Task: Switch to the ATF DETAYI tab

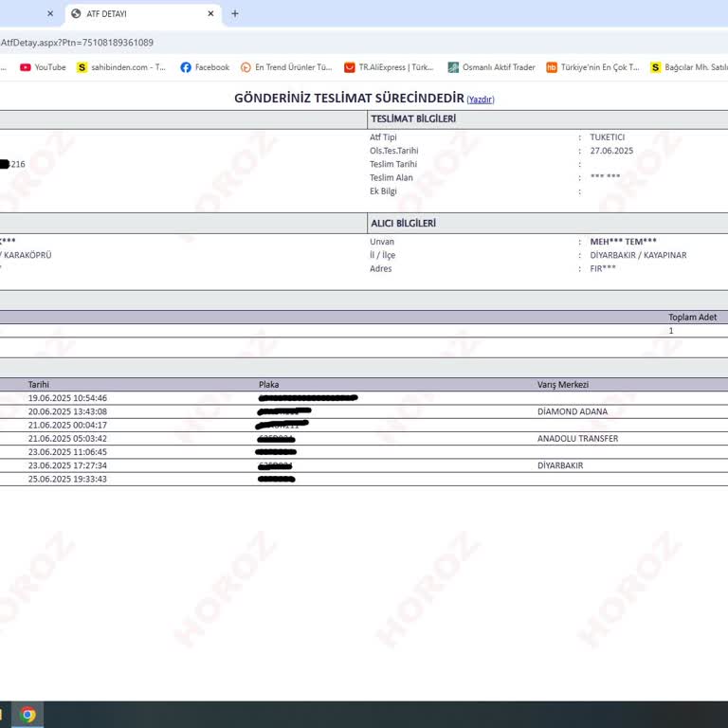Action: (133, 14)
